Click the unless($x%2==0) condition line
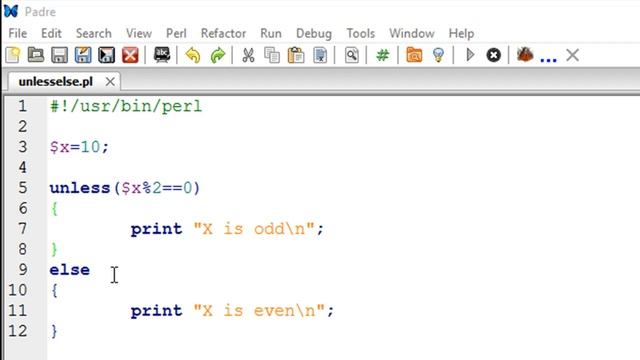Viewport: 640px width, 360px height. 125,188
